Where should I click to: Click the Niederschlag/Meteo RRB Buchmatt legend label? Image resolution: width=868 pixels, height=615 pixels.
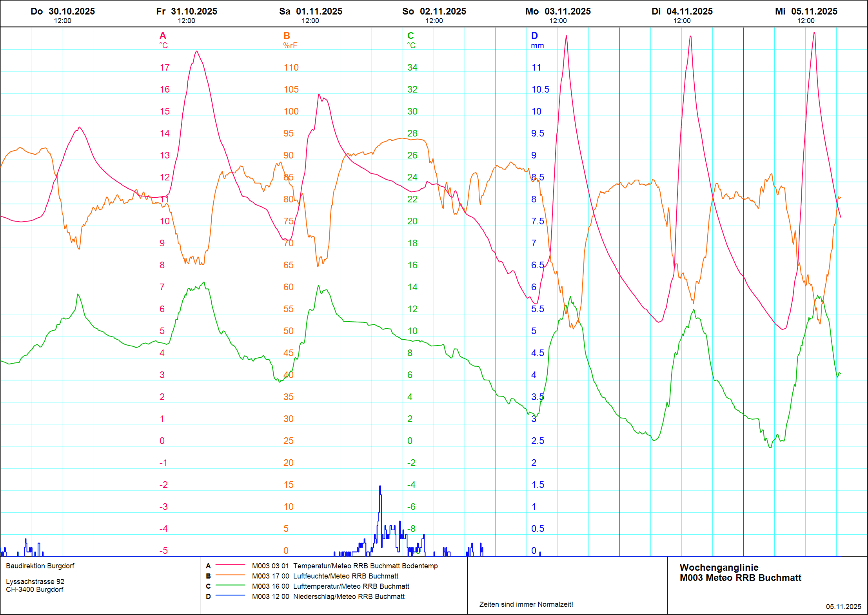point(349,596)
